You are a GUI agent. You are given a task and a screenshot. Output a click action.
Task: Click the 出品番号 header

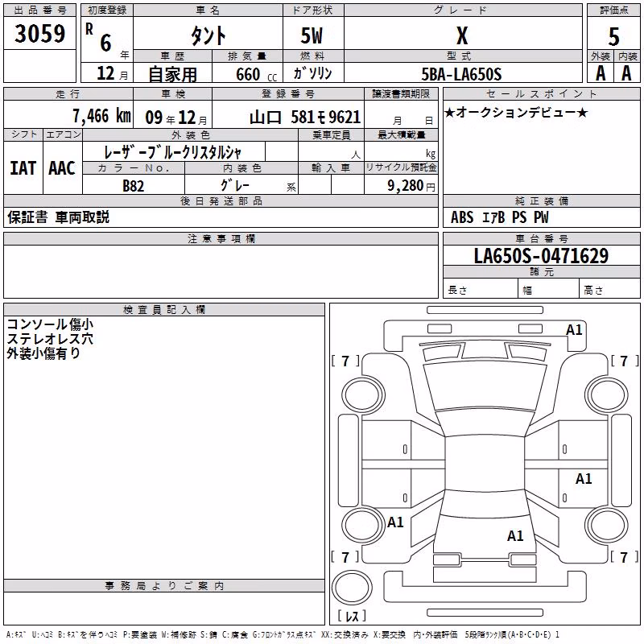coord(39,10)
